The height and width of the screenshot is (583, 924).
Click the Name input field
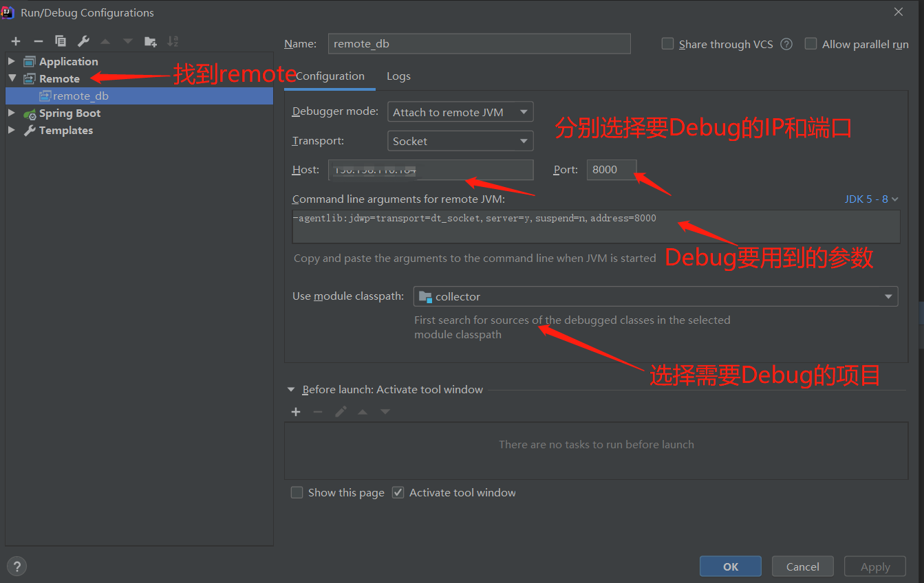(x=480, y=43)
